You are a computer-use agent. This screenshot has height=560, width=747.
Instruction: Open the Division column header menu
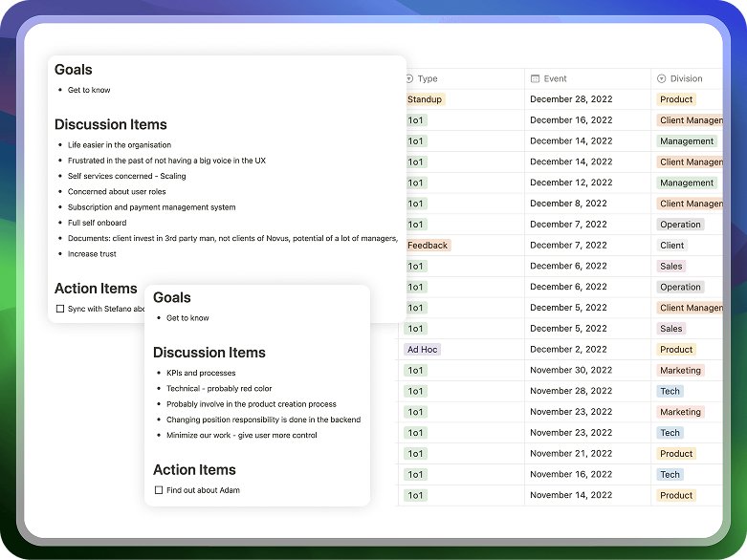(x=687, y=78)
